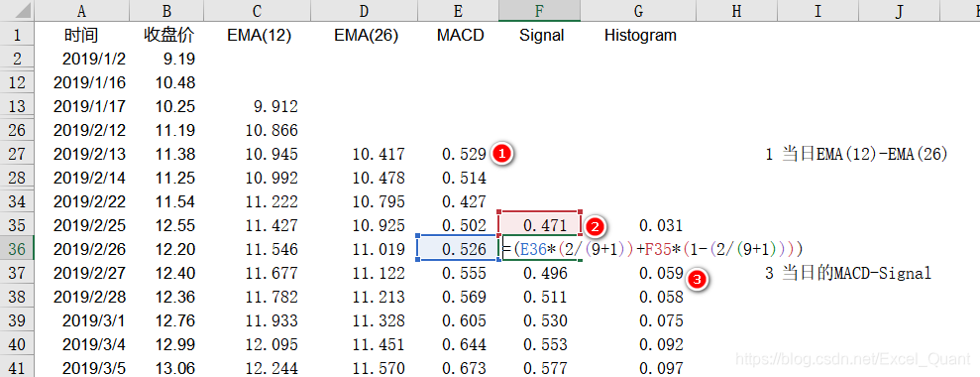980x377 pixels.
Task: Click the 时间 header cell
Action: coord(82,35)
